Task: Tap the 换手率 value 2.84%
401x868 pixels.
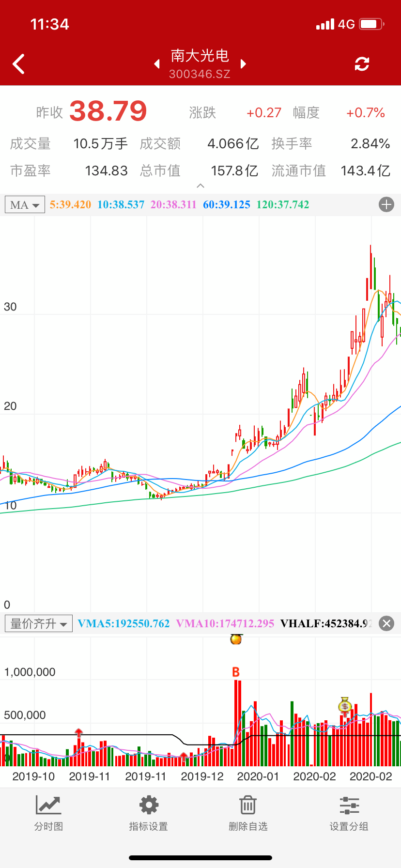Action: tap(370, 144)
